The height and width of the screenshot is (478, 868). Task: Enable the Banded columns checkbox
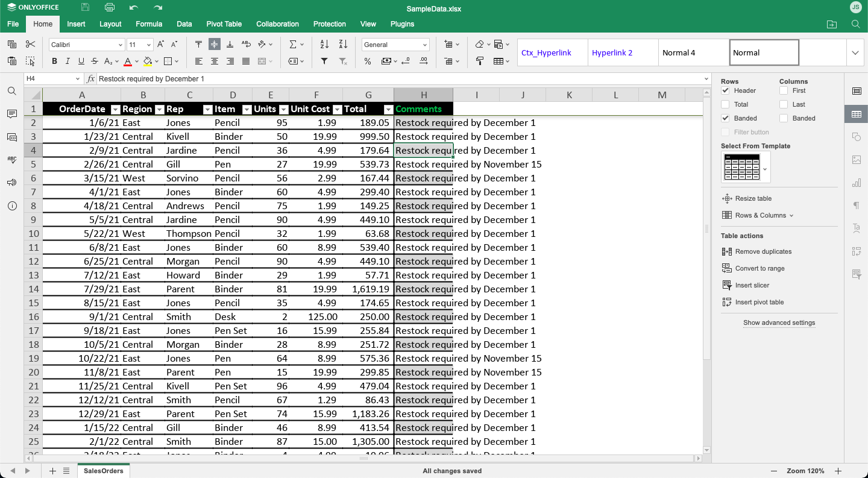(783, 118)
